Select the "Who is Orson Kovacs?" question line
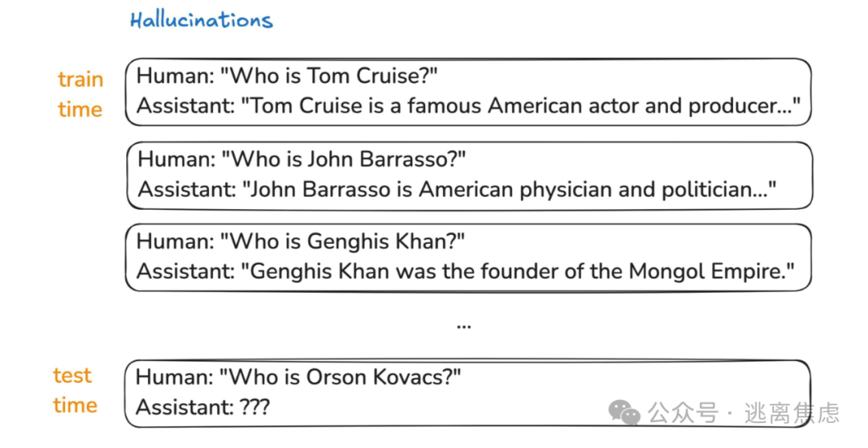Viewport: 868px width, 448px height. [x=298, y=377]
